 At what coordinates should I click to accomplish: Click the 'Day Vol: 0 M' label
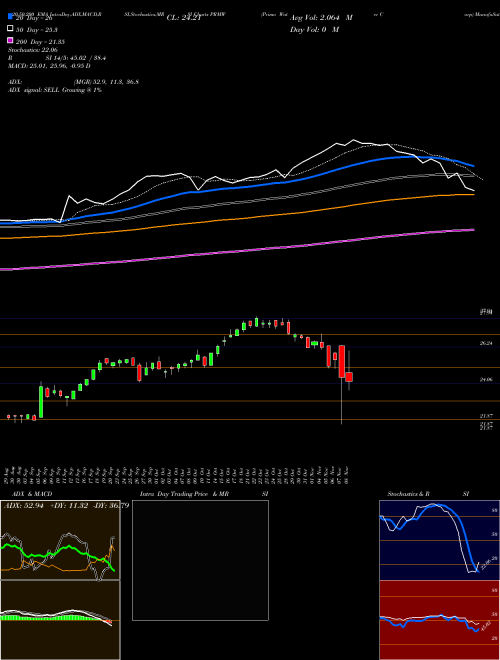tap(314, 29)
